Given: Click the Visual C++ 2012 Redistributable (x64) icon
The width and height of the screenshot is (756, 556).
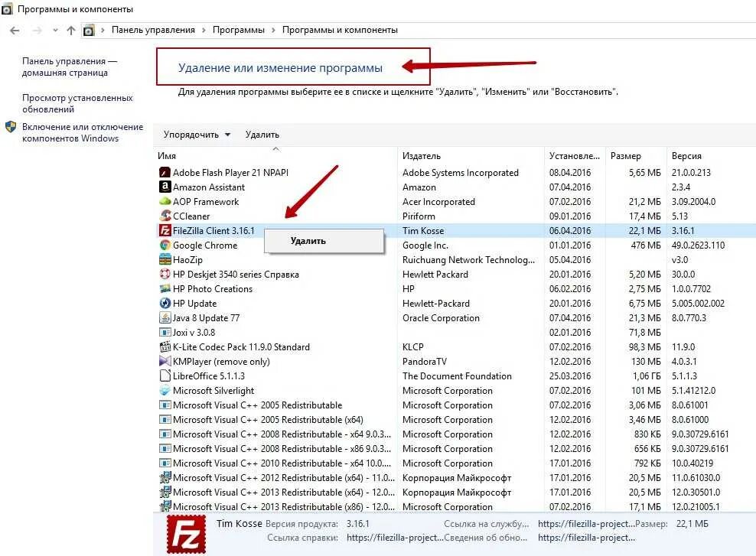Looking at the screenshot, I should coord(165,477).
